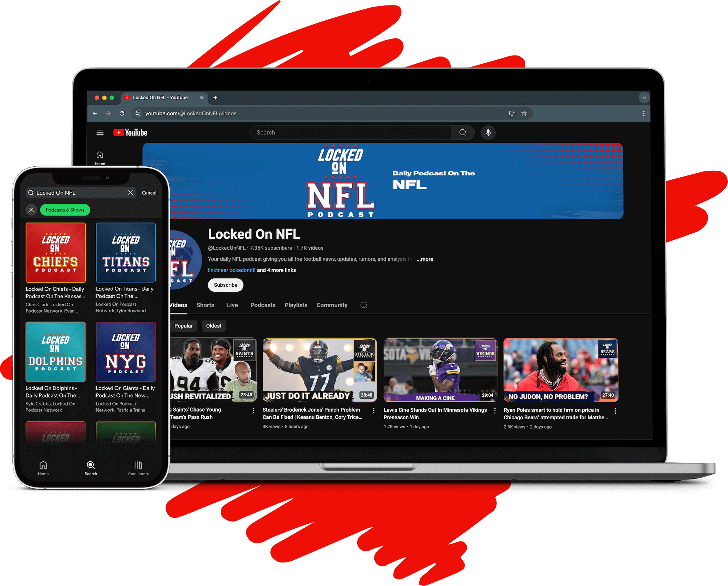Open the Locked On Dolphins podcast cover
Image resolution: width=728 pixels, height=586 pixels.
(56, 352)
